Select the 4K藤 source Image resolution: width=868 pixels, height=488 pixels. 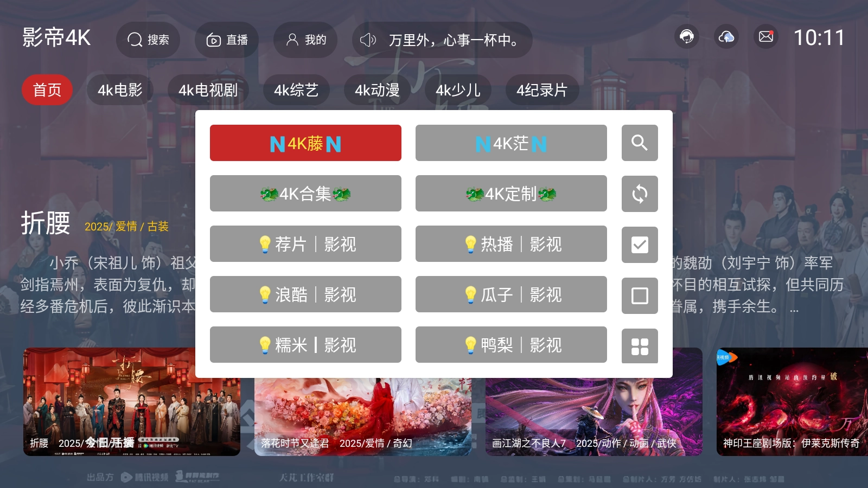coord(305,143)
